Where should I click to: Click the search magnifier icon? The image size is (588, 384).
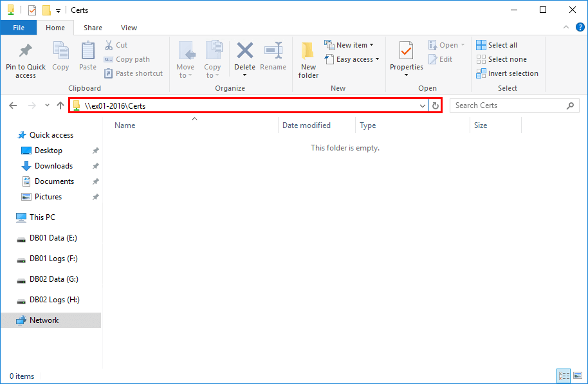[570, 105]
